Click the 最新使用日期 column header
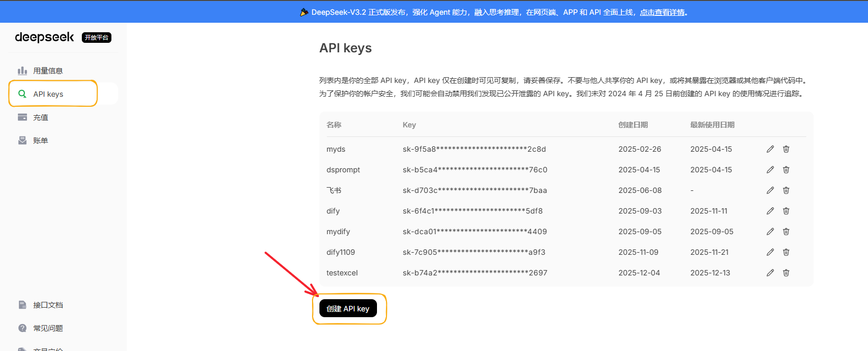The width and height of the screenshot is (868, 351). pos(712,125)
